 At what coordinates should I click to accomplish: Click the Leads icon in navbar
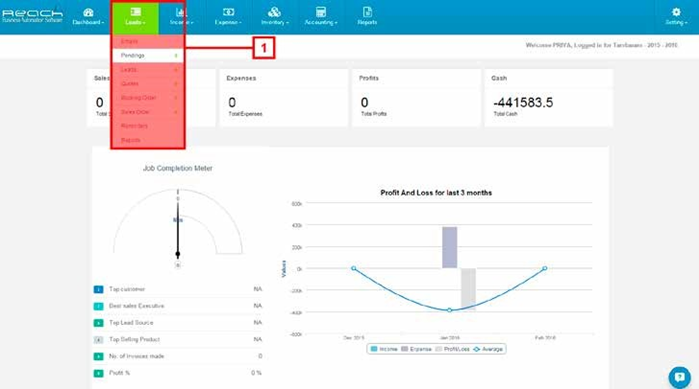click(136, 12)
